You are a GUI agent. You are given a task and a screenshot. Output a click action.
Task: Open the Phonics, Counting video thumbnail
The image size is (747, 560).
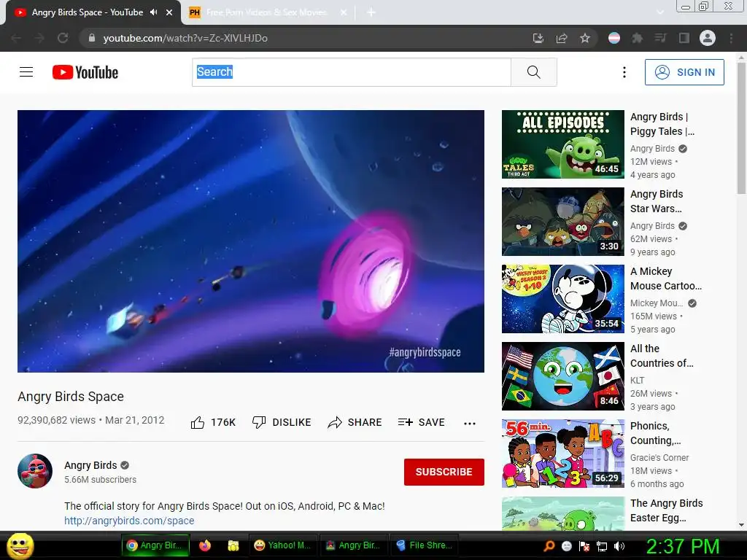click(562, 454)
